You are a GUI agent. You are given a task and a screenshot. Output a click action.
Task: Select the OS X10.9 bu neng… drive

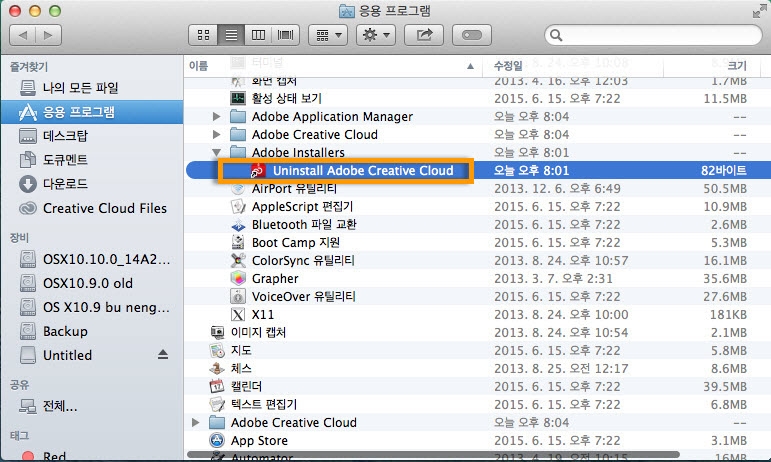pyautogui.click(x=91, y=307)
